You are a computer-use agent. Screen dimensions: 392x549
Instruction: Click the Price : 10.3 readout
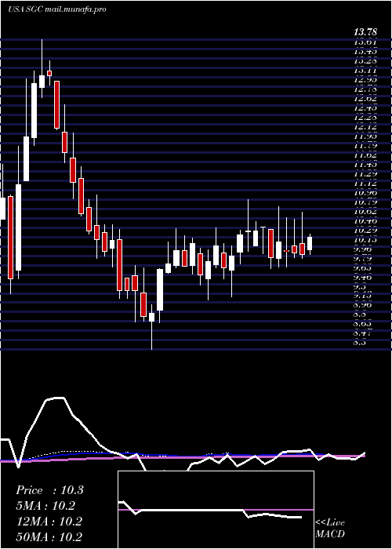pos(49,490)
